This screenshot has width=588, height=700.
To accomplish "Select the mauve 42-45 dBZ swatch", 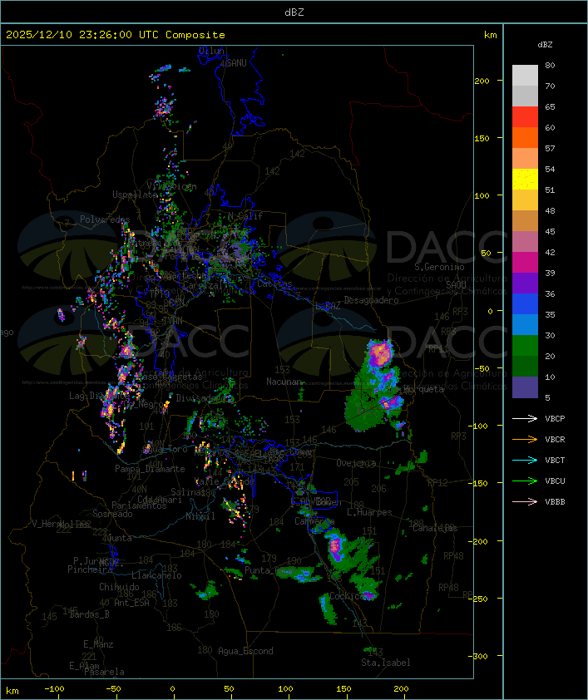I will [x=525, y=242].
